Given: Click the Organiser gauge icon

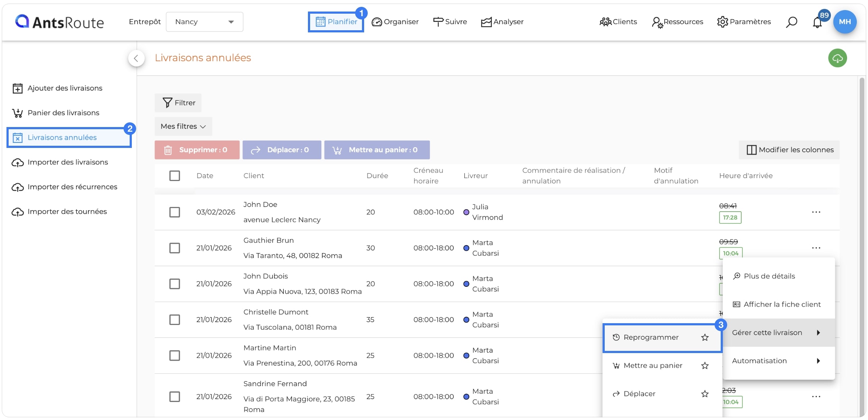Looking at the screenshot, I should 377,22.
